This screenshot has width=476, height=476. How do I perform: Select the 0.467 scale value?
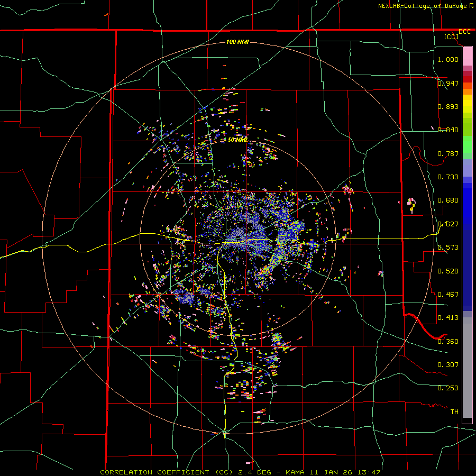pos(448,295)
